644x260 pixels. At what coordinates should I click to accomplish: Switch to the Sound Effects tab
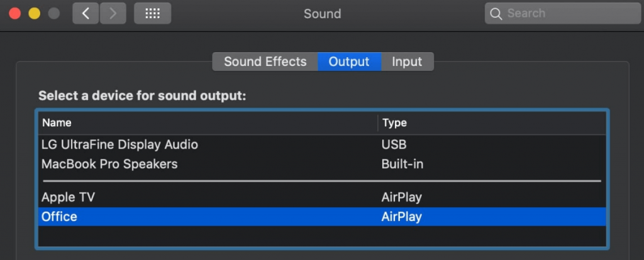coord(265,62)
